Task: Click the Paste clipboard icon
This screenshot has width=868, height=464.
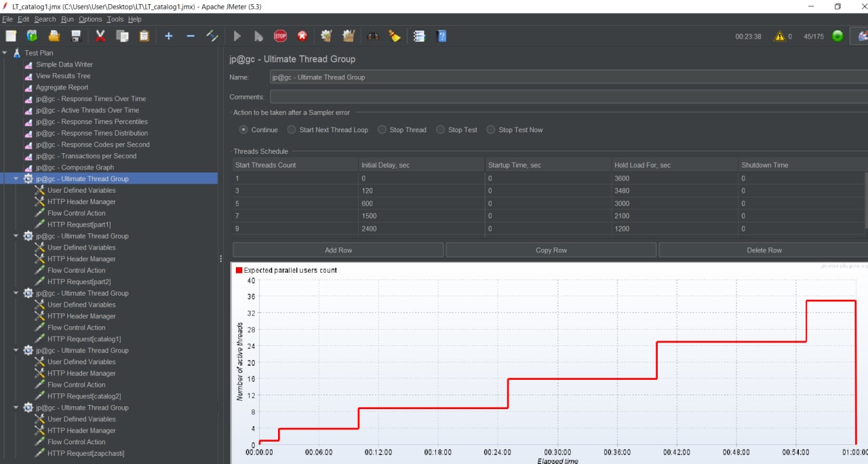Action: tap(144, 36)
